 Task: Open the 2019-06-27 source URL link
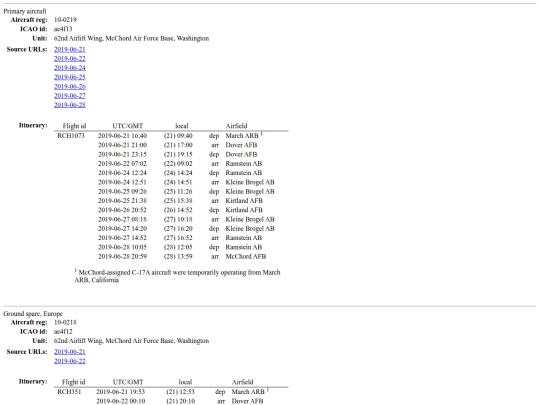pos(70,96)
